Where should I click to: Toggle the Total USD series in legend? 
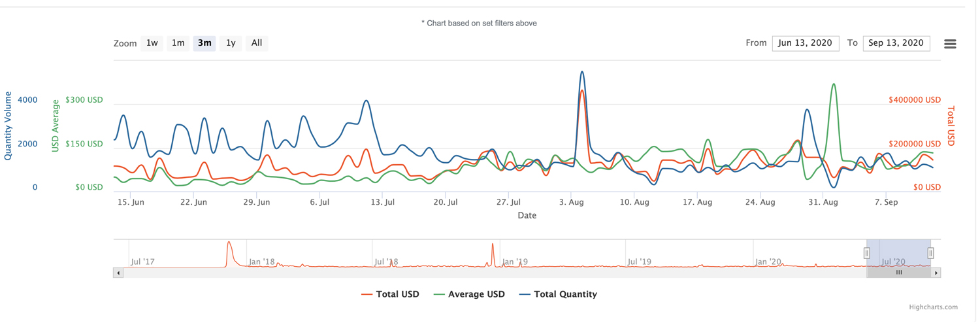point(391,294)
